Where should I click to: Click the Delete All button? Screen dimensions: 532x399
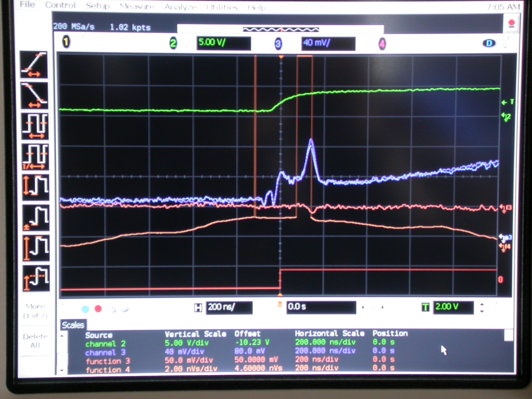coord(35,341)
